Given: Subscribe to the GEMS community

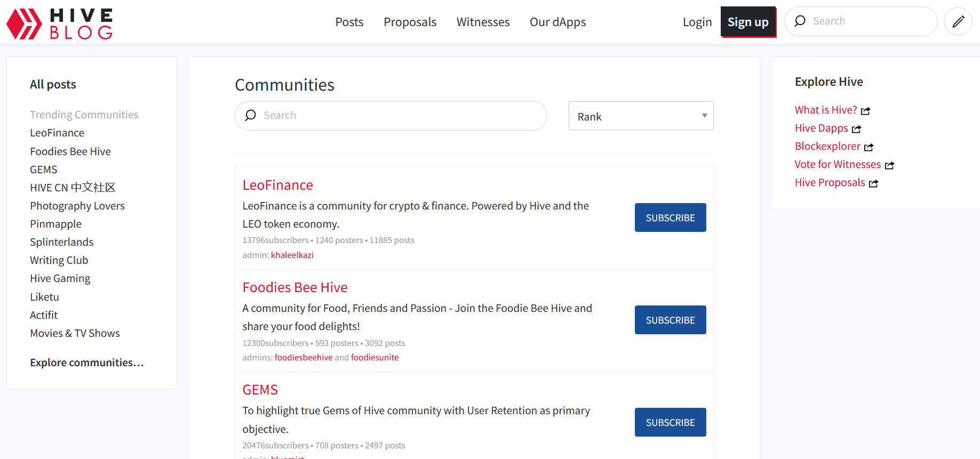Looking at the screenshot, I should pyautogui.click(x=670, y=422).
